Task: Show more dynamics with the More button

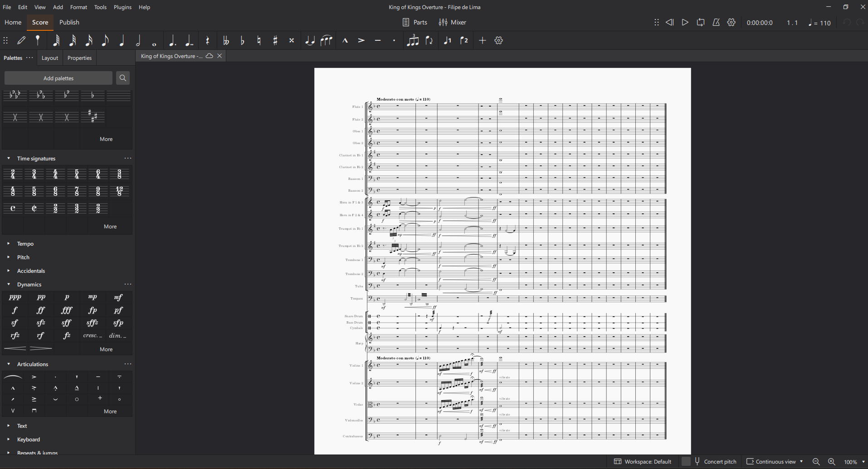Action: pos(106,349)
